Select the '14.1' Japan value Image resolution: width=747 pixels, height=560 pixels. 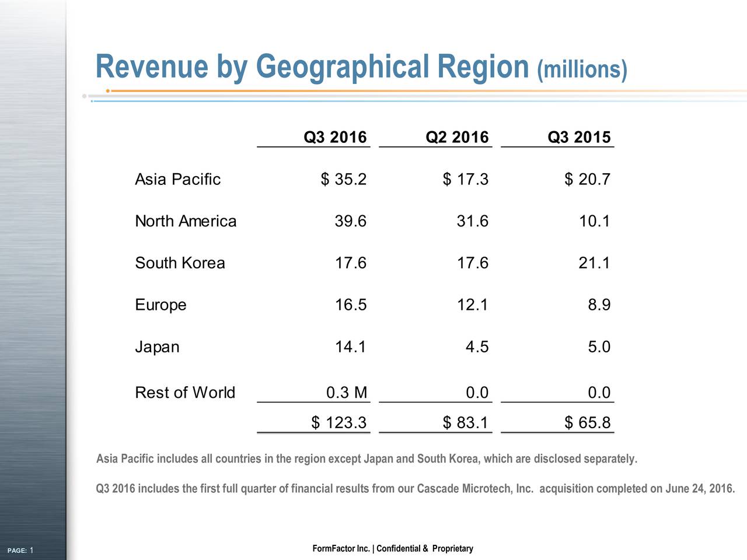(351, 347)
